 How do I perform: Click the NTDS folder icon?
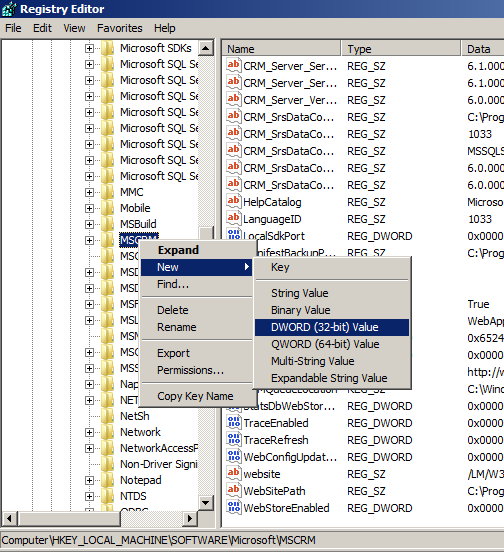click(x=108, y=496)
